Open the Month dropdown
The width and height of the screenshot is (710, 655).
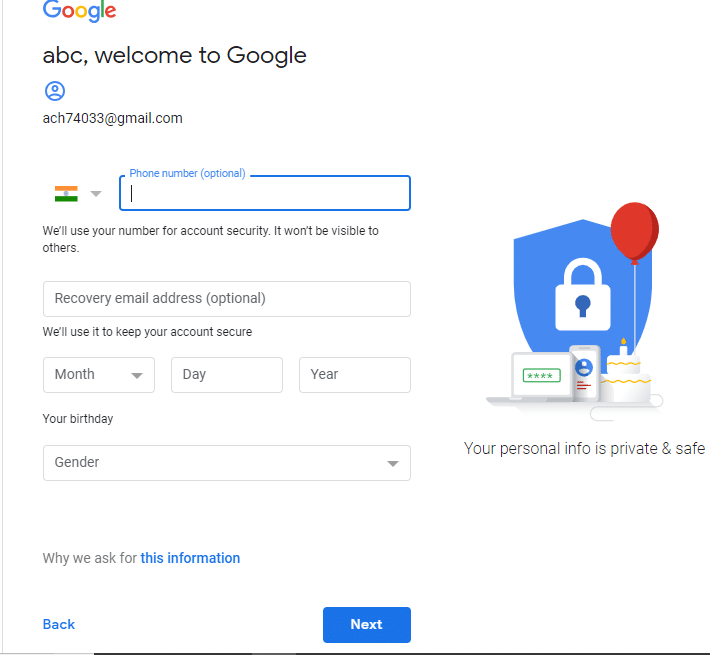pos(98,375)
